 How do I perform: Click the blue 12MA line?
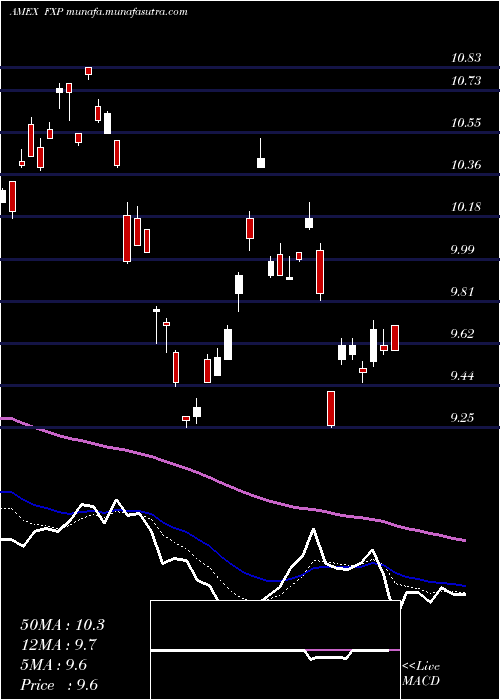click(x=232, y=564)
